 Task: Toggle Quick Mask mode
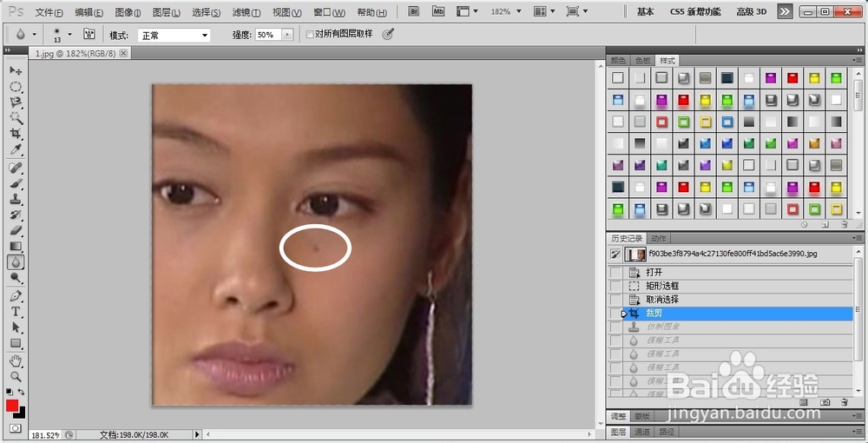tap(16, 428)
